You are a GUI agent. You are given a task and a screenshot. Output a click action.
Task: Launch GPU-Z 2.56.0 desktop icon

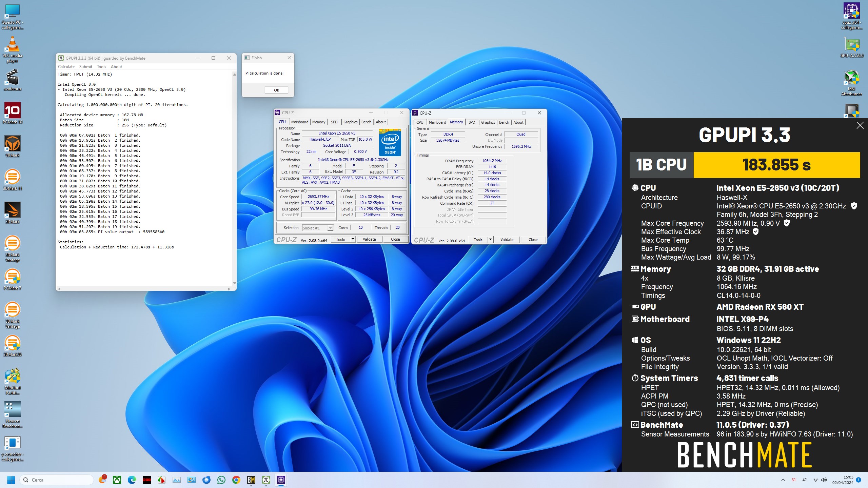pyautogui.click(x=851, y=47)
